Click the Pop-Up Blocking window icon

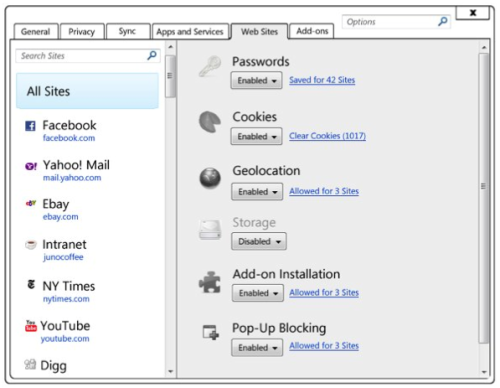pyautogui.click(x=211, y=332)
